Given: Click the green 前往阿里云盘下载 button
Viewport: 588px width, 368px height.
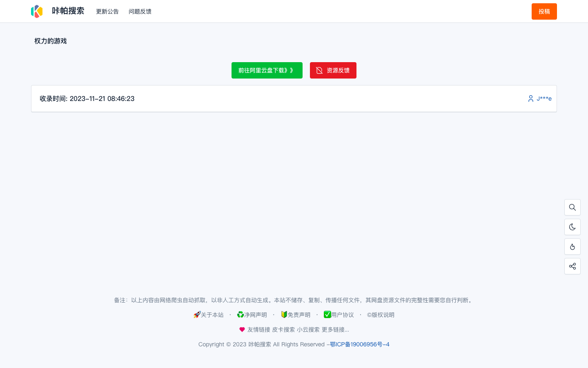Looking at the screenshot, I should pyautogui.click(x=267, y=70).
